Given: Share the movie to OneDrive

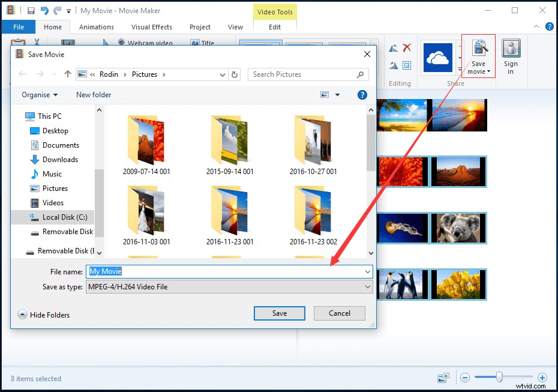Looking at the screenshot, I should pyautogui.click(x=437, y=57).
